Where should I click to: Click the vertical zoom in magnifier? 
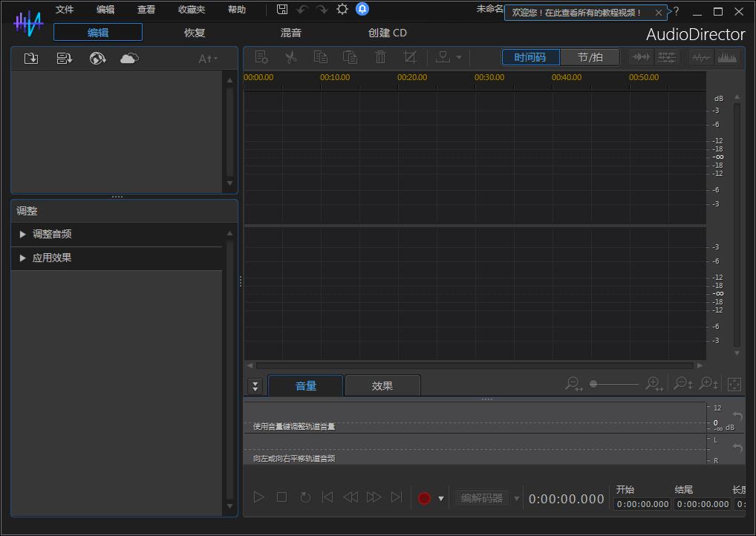pyautogui.click(x=708, y=384)
